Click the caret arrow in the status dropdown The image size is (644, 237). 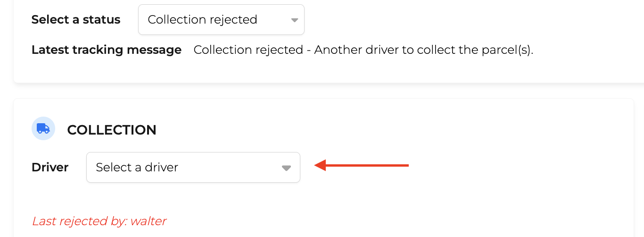(294, 20)
